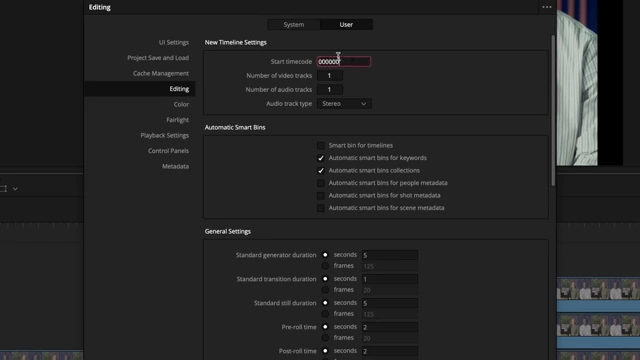Select seconds for Standard generator duration
The height and width of the screenshot is (360, 640).
(325, 255)
